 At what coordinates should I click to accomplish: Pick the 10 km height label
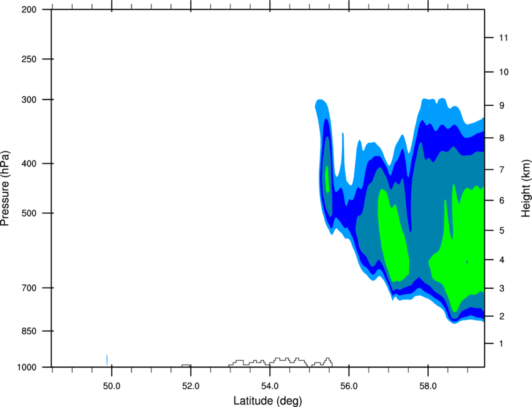[x=504, y=72]
